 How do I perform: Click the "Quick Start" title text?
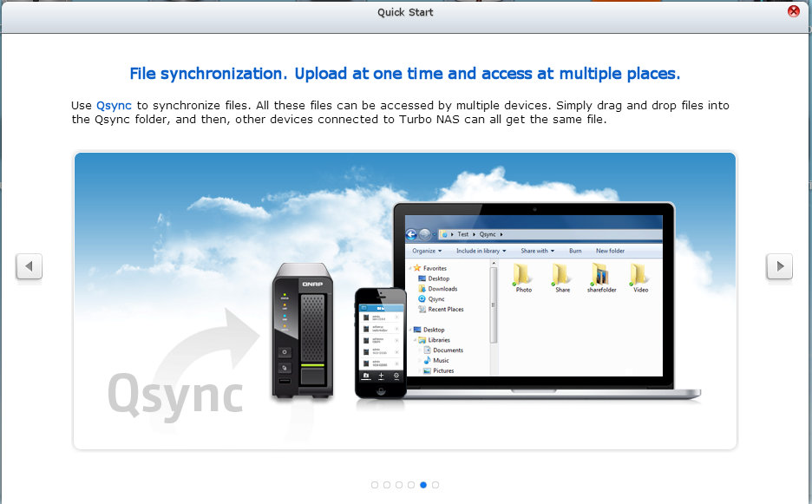click(x=405, y=12)
